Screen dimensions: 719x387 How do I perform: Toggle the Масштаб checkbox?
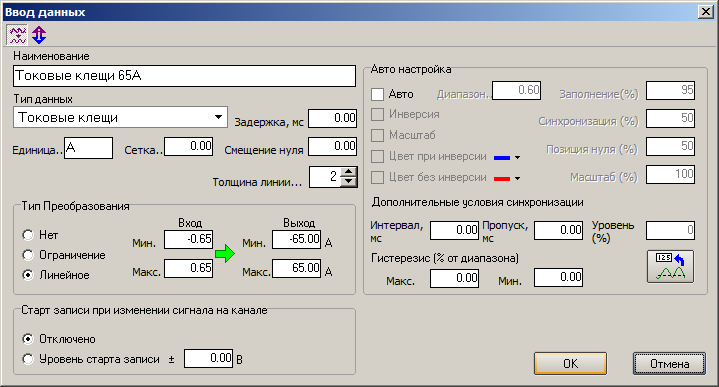point(377,135)
